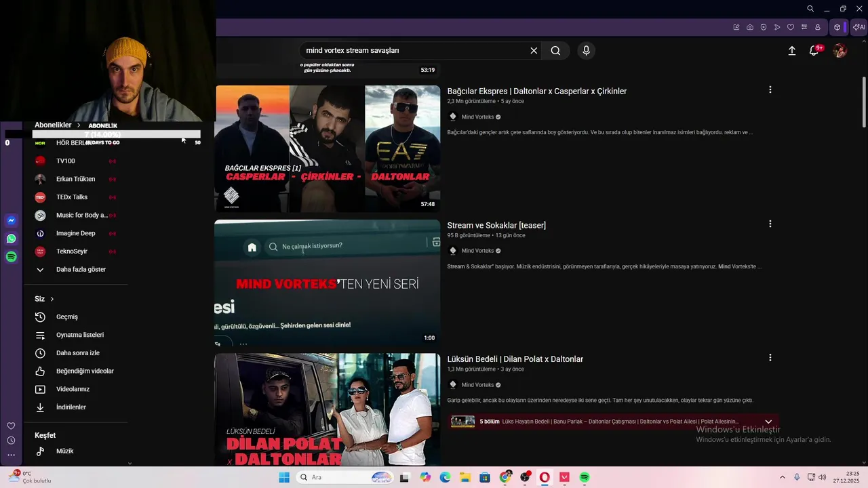Clear the YouTube search box text
The height and width of the screenshot is (488, 868).
(x=534, y=51)
